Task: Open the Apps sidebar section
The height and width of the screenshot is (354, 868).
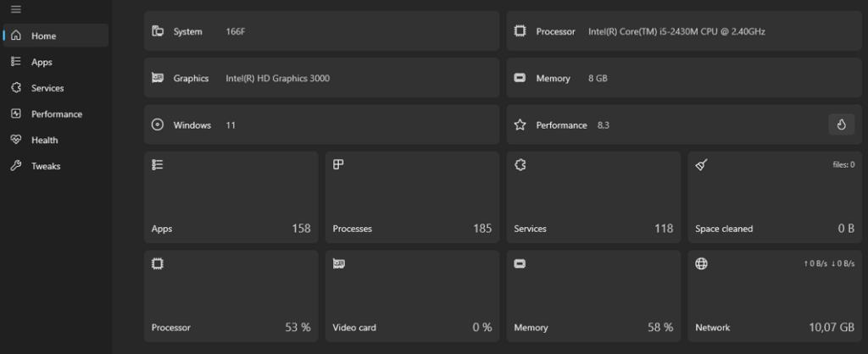Action: (55, 62)
